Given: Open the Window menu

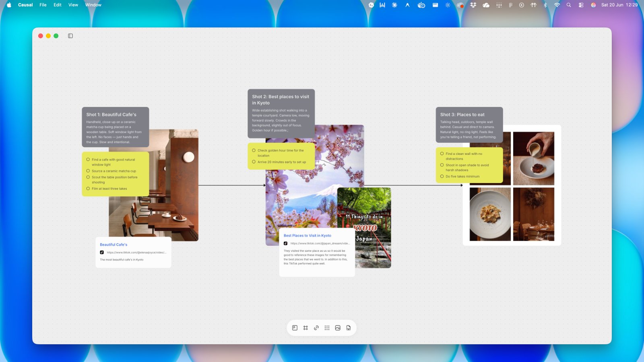Looking at the screenshot, I should (93, 5).
